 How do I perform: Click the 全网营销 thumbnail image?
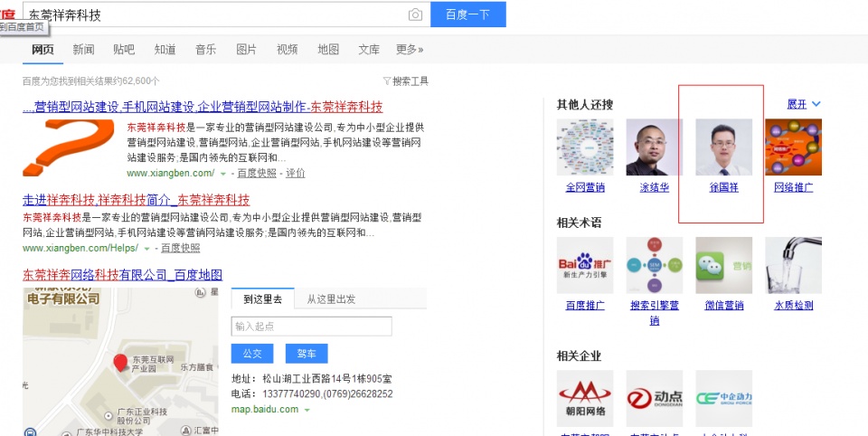click(x=585, y=147)
